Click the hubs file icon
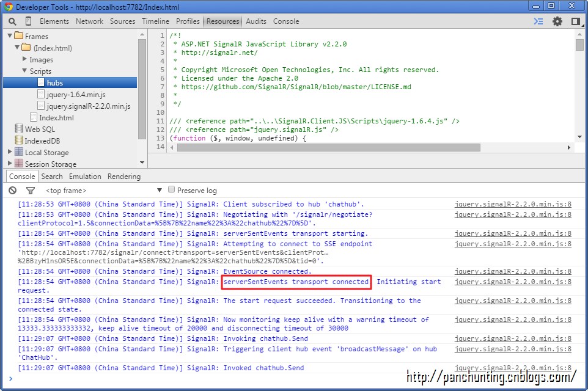This screenshot has width=588, height=391. pyautogui.click(x=41, y=82)
